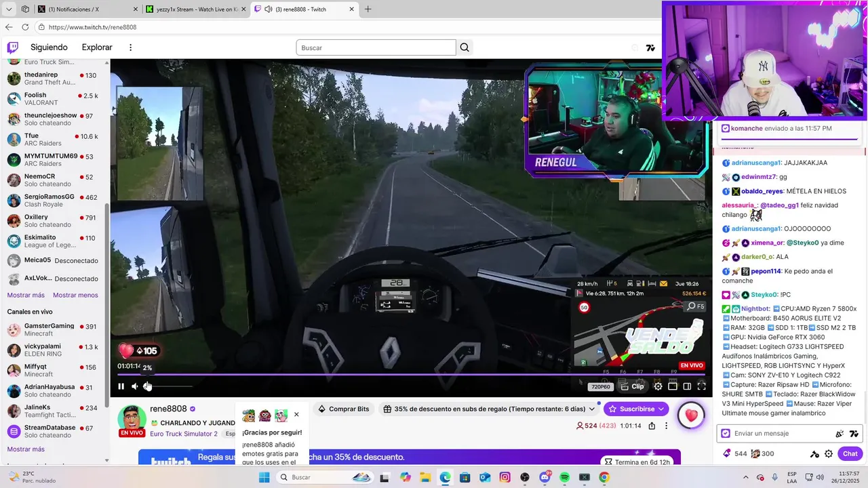This screenshot has width=868, height=488.
Task: Click the 720P60 quality badge
Action: [601, 387]
